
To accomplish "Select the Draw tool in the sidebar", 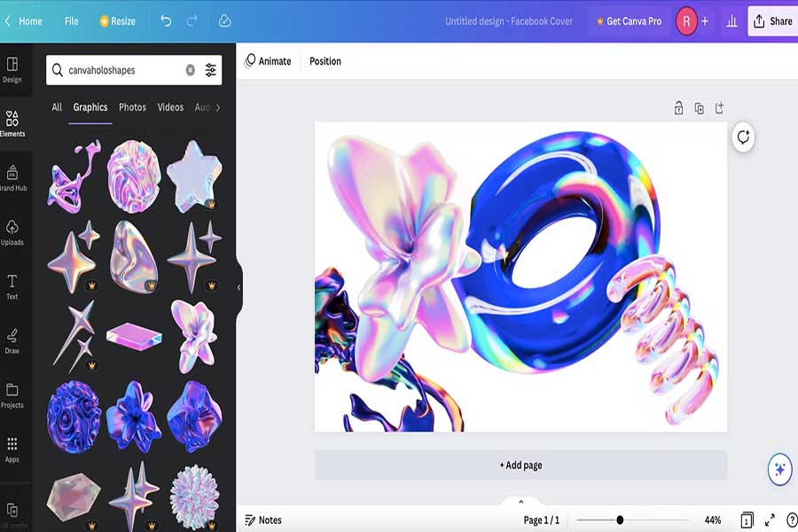I will point(12,341).
